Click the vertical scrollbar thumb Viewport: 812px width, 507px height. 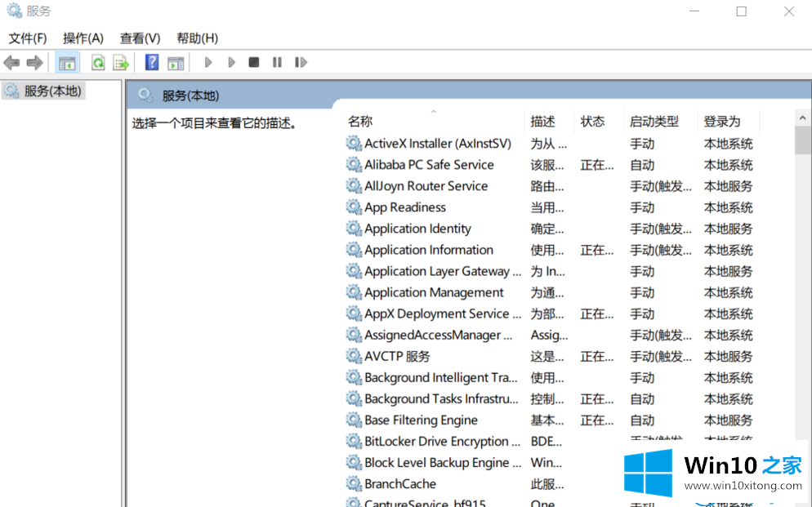coord(802,140)
